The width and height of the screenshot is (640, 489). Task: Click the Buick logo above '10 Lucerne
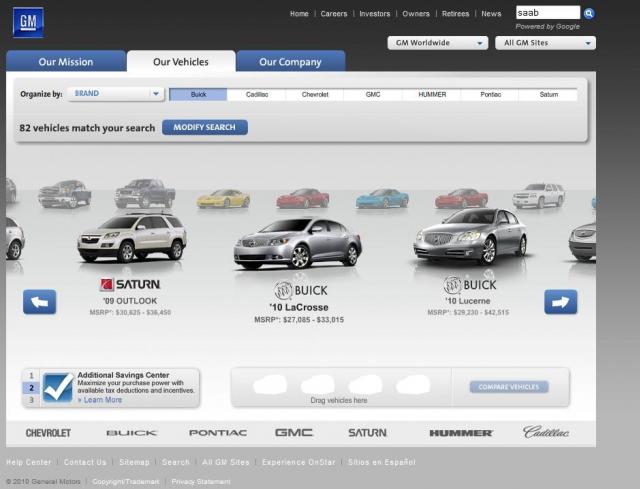pos(470,285)
